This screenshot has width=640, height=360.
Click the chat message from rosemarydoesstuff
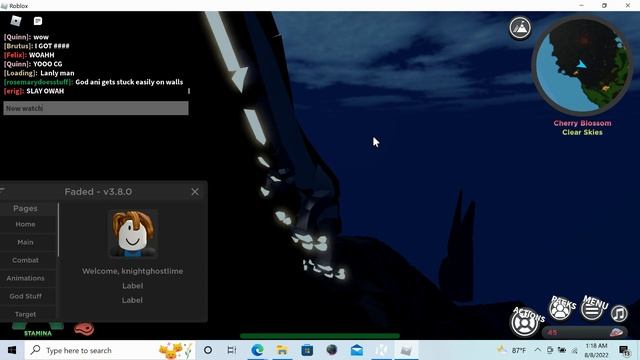tap(93, 82)
